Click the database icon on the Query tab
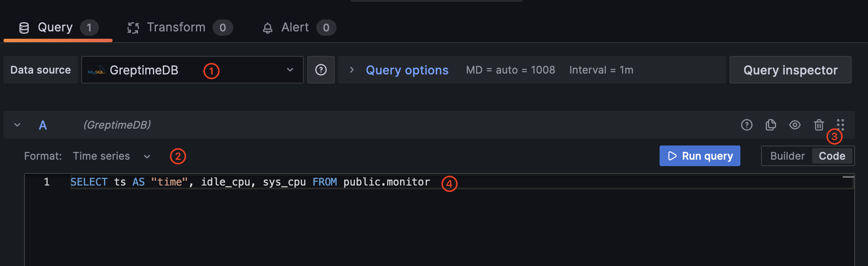 coord(24,27)
